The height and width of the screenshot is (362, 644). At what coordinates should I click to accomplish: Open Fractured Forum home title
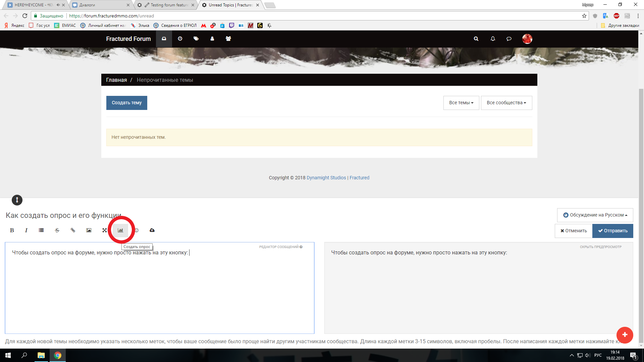128,39
